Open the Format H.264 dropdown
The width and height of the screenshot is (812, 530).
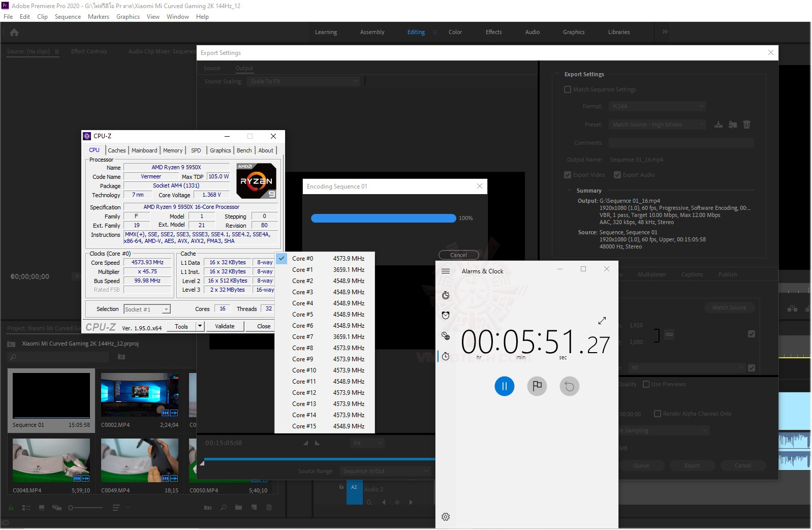point(658,106)
